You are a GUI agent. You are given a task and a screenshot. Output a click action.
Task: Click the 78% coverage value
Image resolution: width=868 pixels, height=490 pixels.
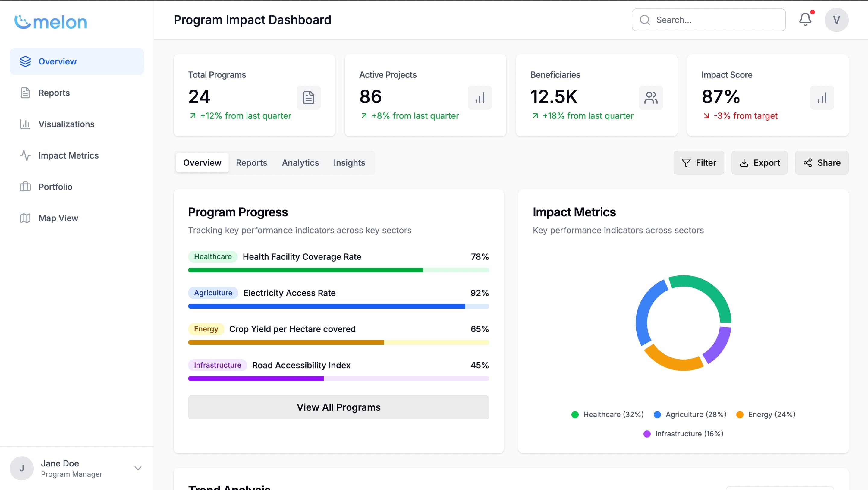(480, 257)
